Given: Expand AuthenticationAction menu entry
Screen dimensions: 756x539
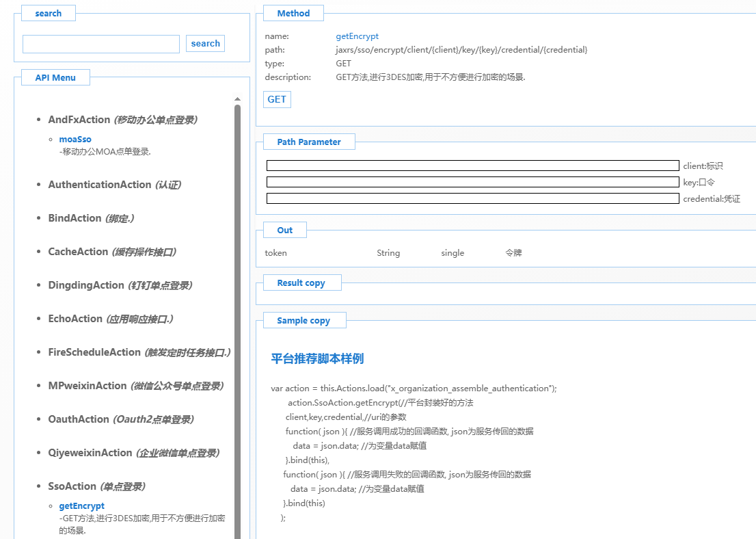Looking at the screenshot, I should 100,185.
